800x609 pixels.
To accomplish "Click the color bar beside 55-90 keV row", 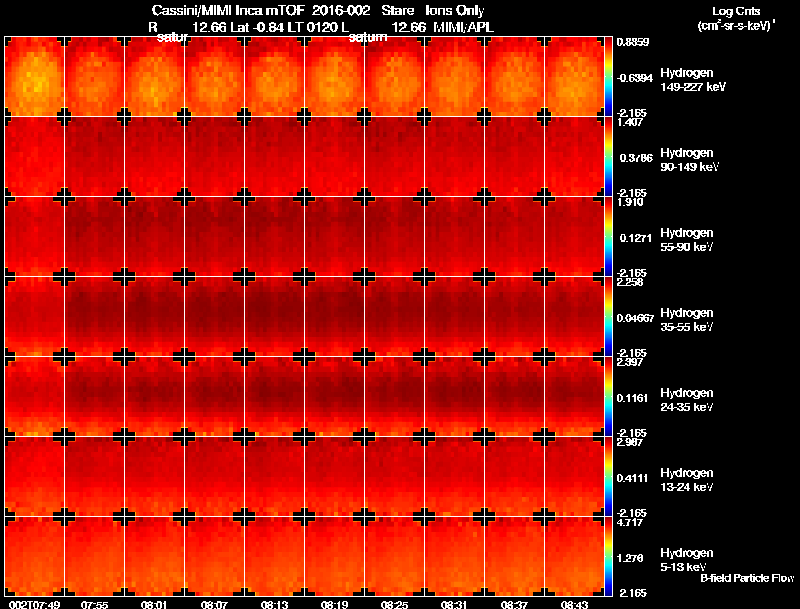I will 608,236.
